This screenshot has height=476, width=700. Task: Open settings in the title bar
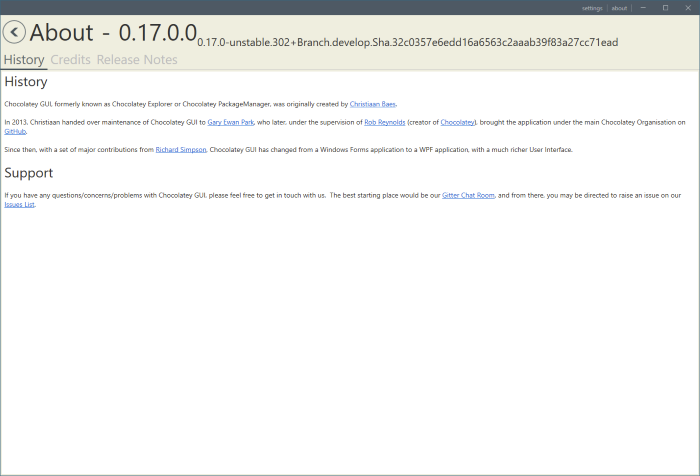tap(592, 8)
